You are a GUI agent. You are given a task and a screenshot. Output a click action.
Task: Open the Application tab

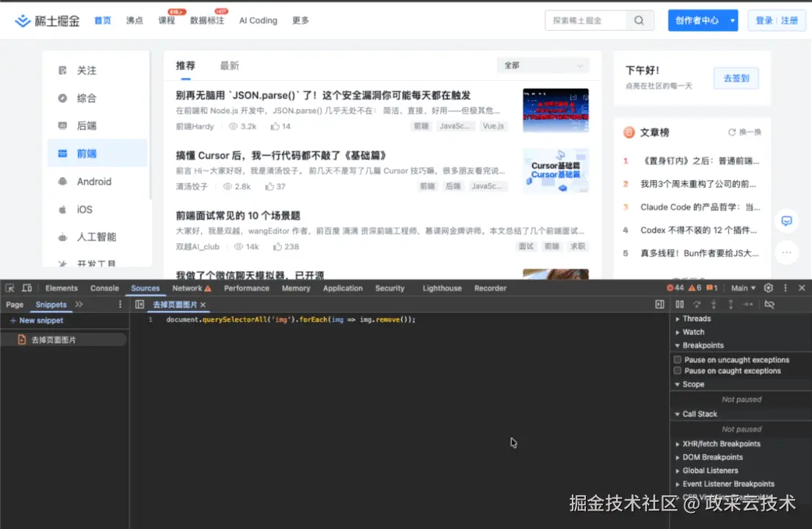pos(343,288)
